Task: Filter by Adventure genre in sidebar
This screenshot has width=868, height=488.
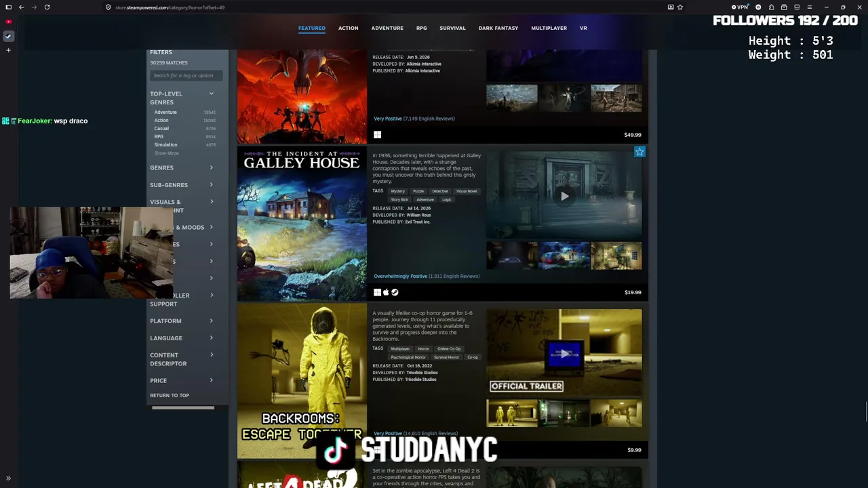Action: pos(165,112)
